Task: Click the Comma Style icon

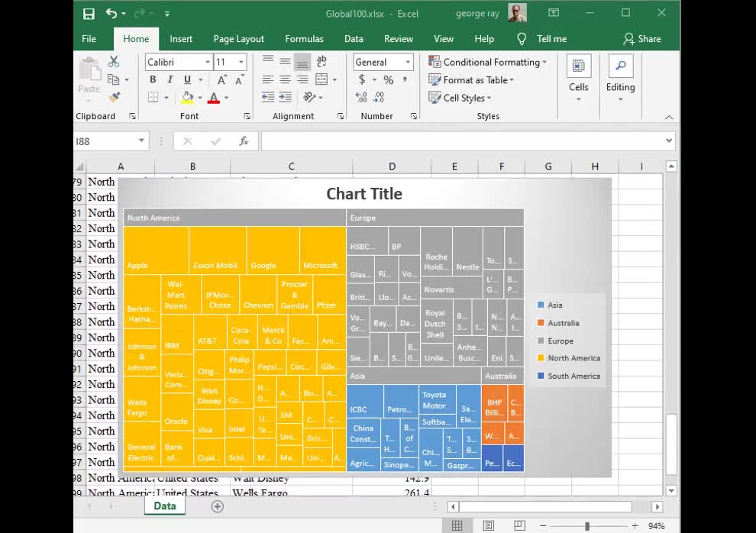Action: pyautogui.click(x=405, y=79)
